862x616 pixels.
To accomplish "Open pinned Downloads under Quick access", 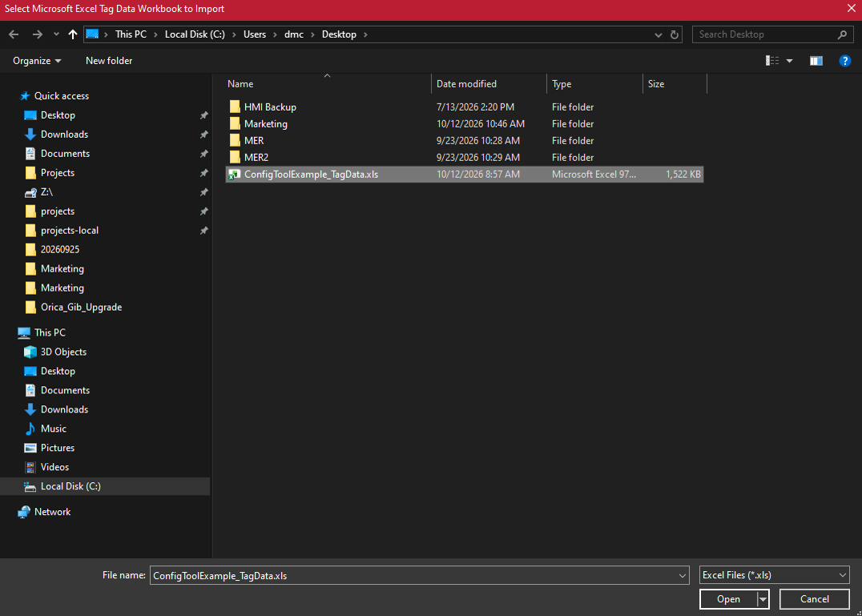I will click(64, 134).
